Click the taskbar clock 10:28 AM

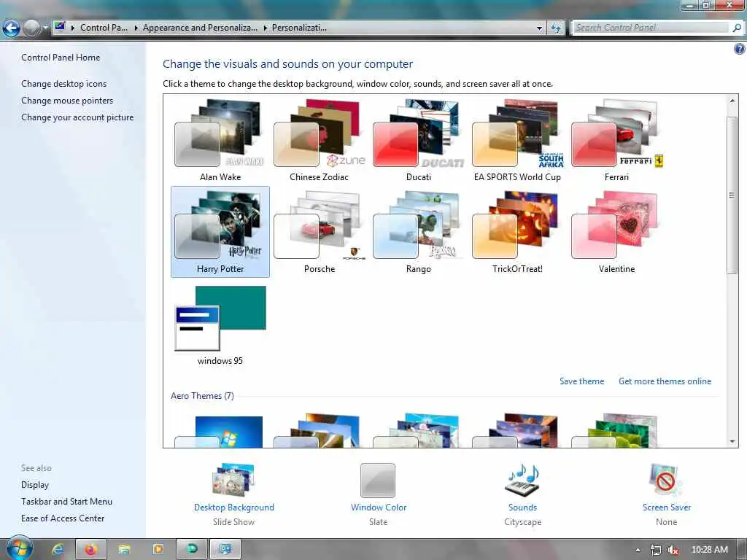point(709,550)
